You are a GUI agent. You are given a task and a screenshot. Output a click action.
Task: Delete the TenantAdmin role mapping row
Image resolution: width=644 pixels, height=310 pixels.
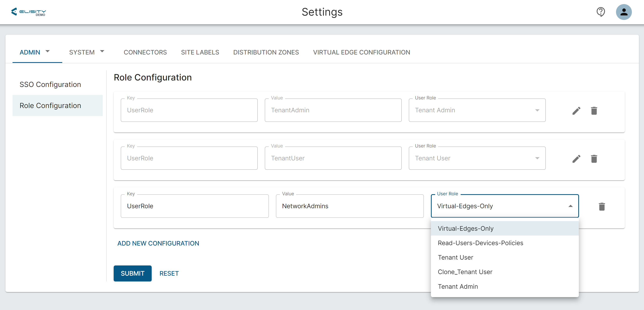tap(594, 111)
